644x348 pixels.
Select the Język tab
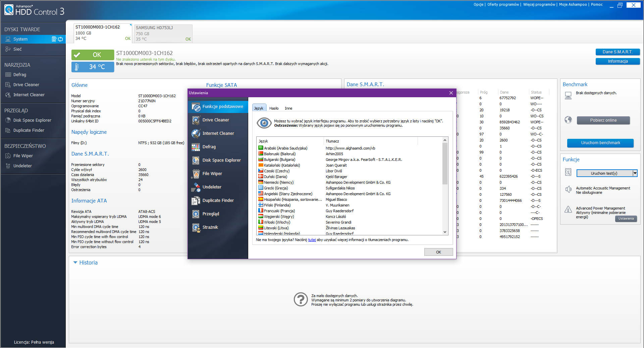pos(259,108)
